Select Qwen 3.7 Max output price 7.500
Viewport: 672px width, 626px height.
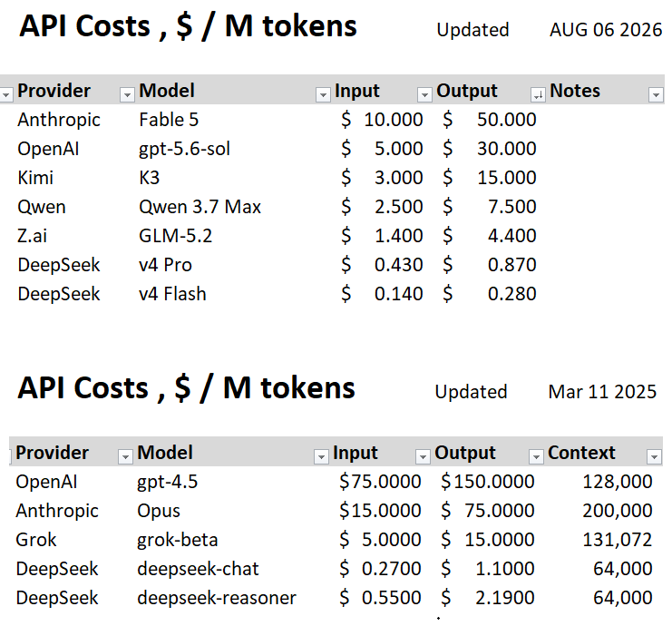490,207
